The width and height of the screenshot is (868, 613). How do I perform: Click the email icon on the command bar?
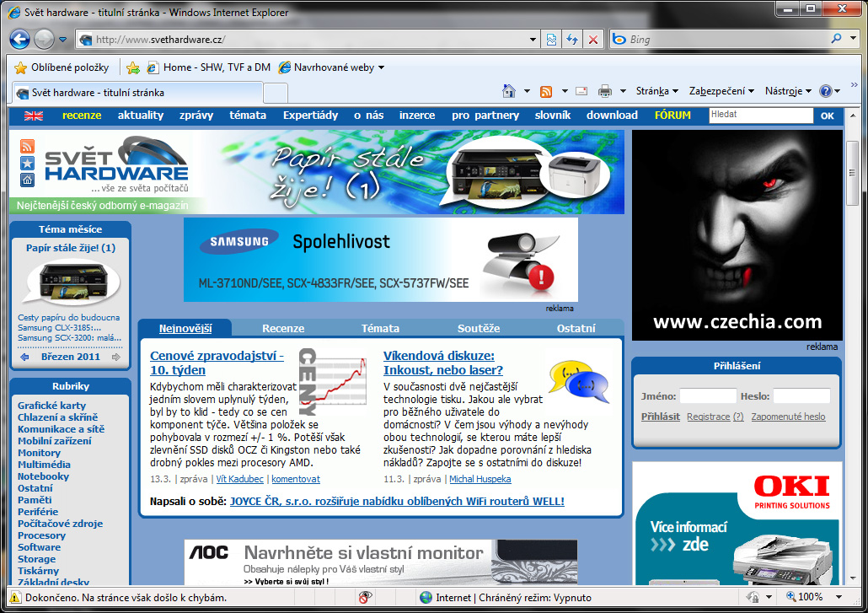[x=580, y=90]
